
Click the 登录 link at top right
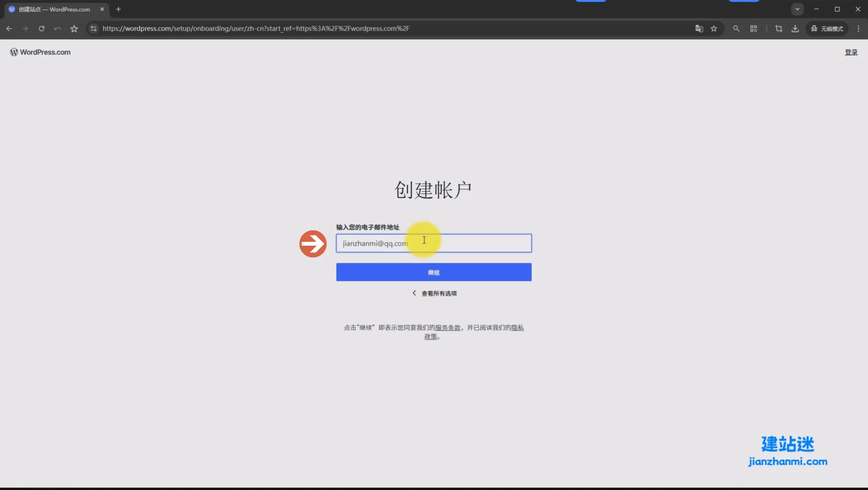coord(851,52)
